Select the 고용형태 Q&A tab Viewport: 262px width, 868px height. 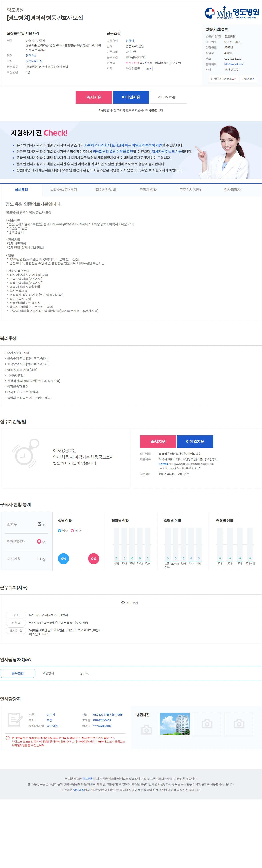[x=48, y=673]
